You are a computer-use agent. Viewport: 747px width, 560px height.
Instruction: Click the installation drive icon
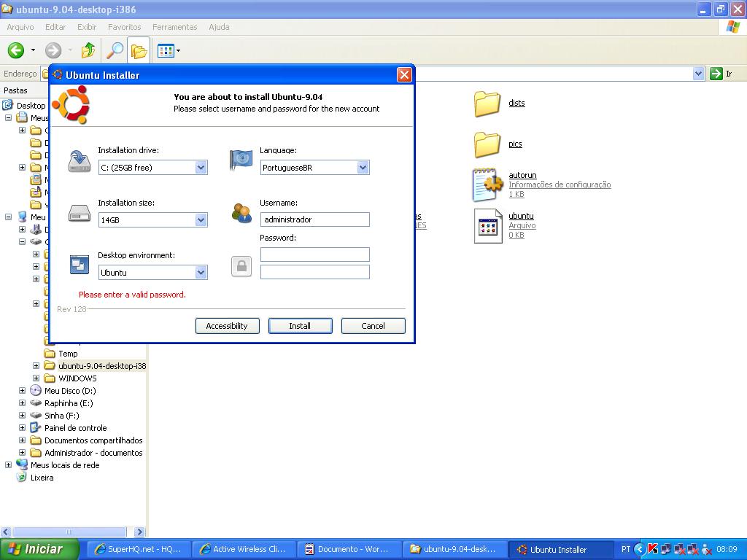(x=79, y=161)
